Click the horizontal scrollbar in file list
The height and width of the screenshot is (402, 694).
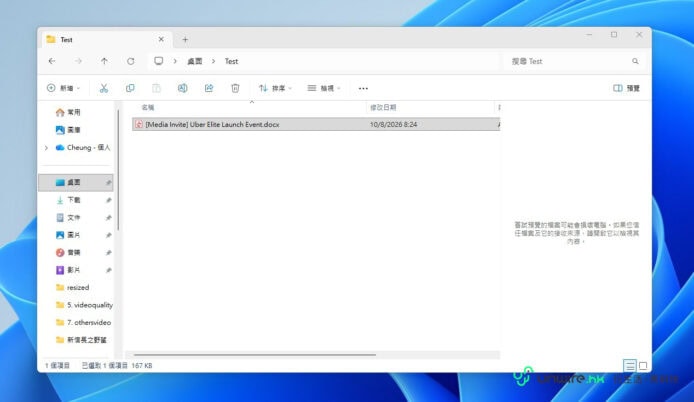(x=254, y=355)
